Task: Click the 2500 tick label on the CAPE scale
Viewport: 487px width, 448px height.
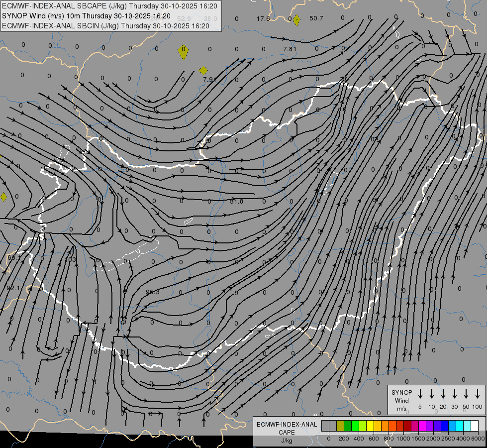Action: 448,439
